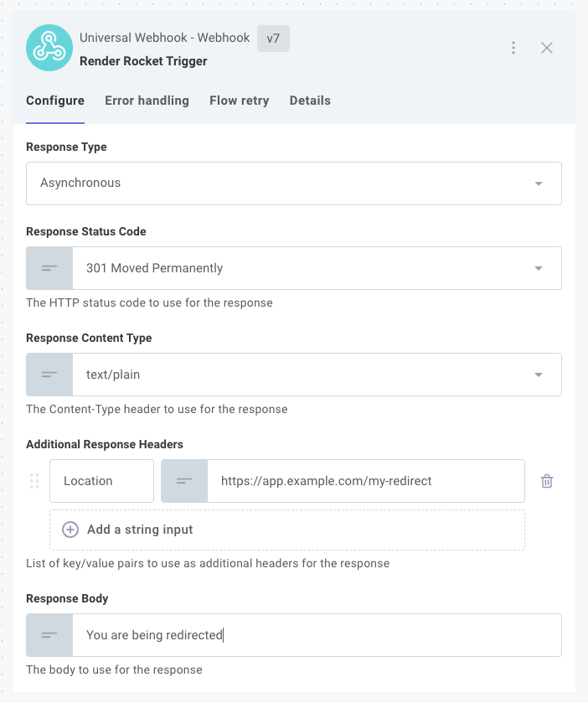
Task: Click the plus icon to add string input
Action: (70, 530)
